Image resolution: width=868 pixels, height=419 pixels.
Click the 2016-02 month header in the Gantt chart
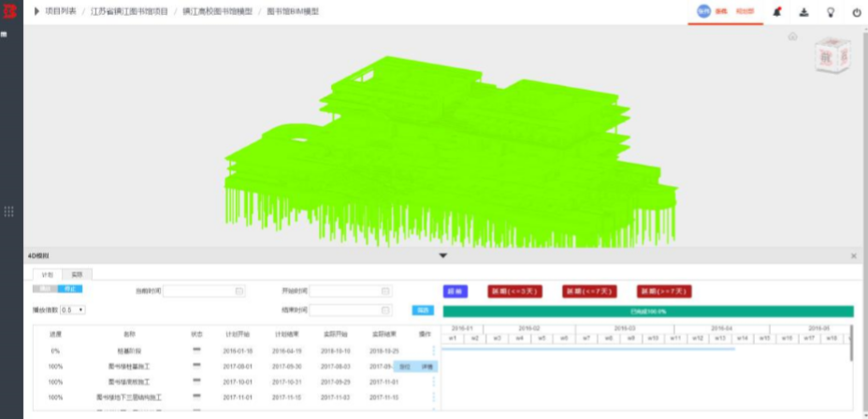(529, 328)
